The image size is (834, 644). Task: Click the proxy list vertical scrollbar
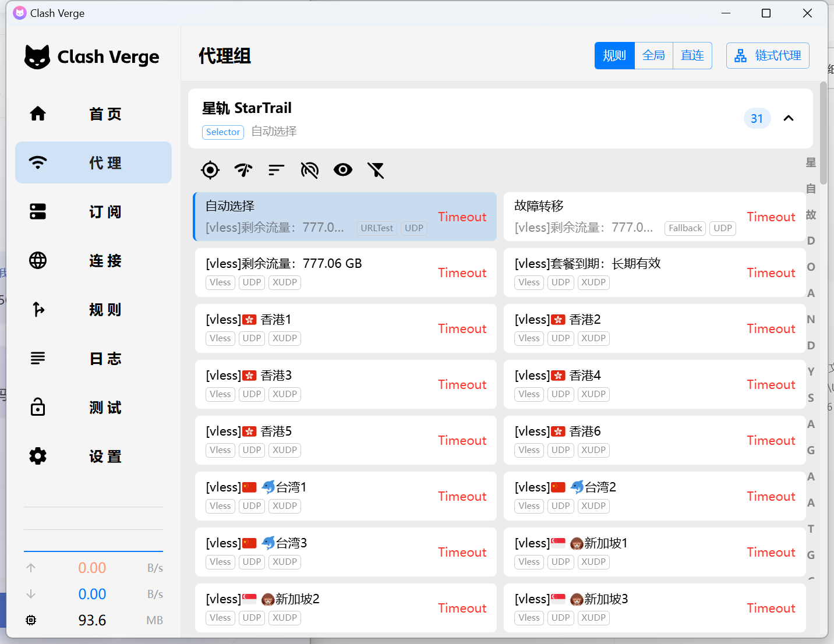tap(823, 134)
